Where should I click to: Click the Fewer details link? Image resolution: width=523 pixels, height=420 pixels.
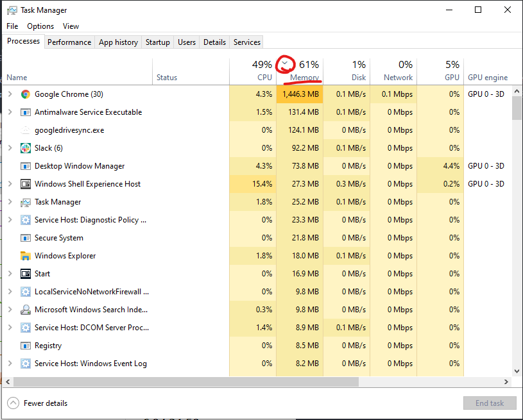46,403
